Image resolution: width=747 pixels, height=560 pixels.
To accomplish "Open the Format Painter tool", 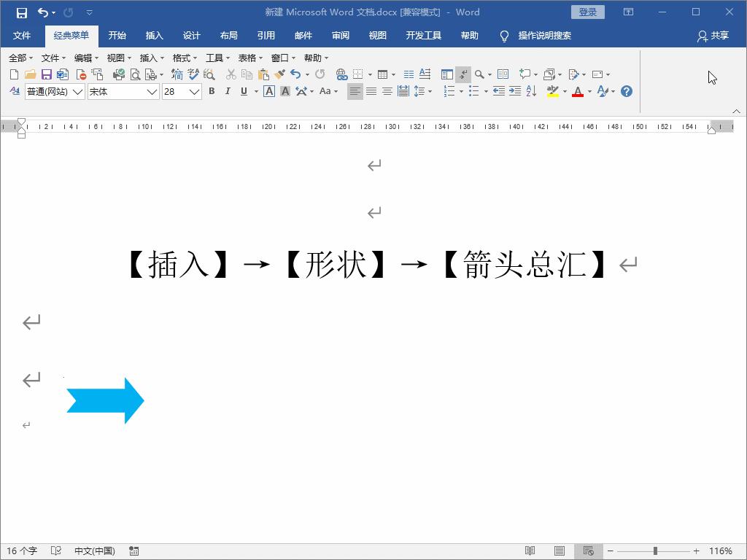I will (279, 74).
